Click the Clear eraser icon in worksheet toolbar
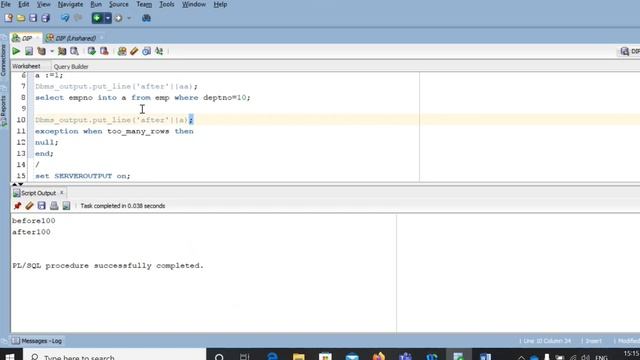The height and width of the screenshot is (360, 640). [x=134, y=51]
